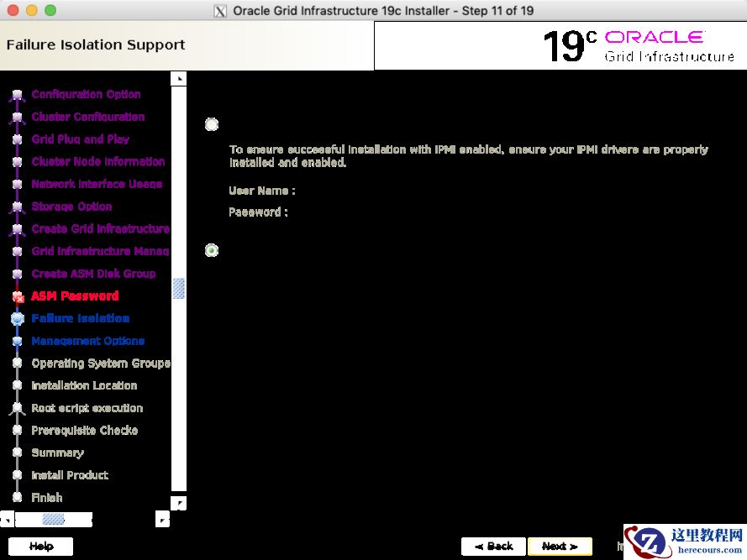Click the Summary step label

58,453
